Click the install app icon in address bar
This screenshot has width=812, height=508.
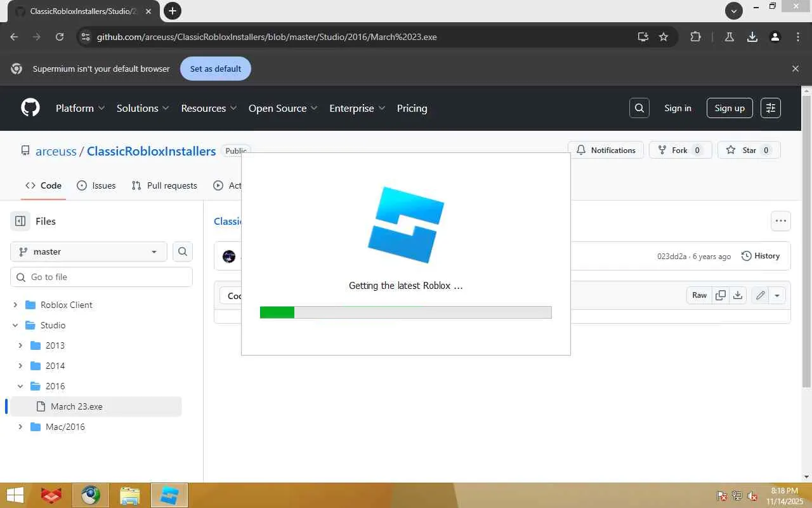tap(643, 37)
